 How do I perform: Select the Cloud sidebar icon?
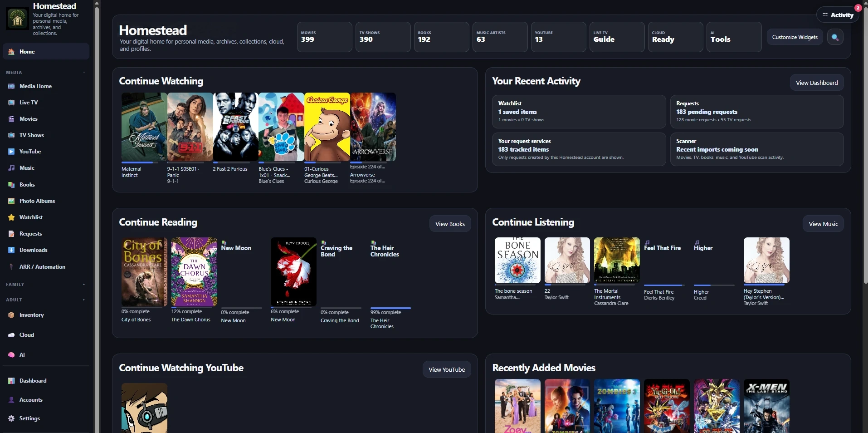[x=11, y=335]
